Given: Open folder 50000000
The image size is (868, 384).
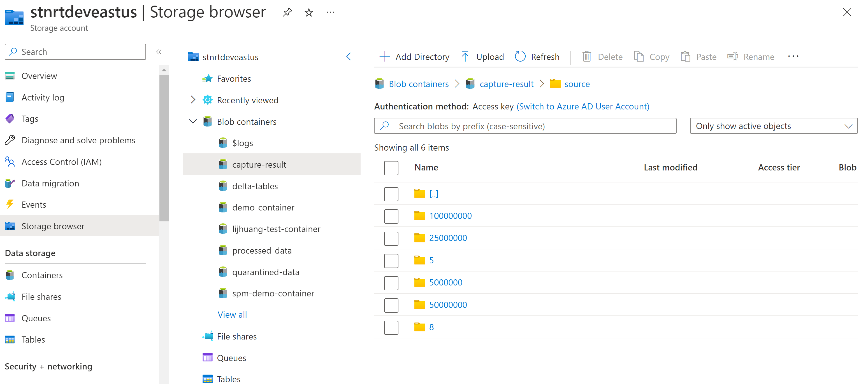Looking at the screenshot, I should 448,305.
